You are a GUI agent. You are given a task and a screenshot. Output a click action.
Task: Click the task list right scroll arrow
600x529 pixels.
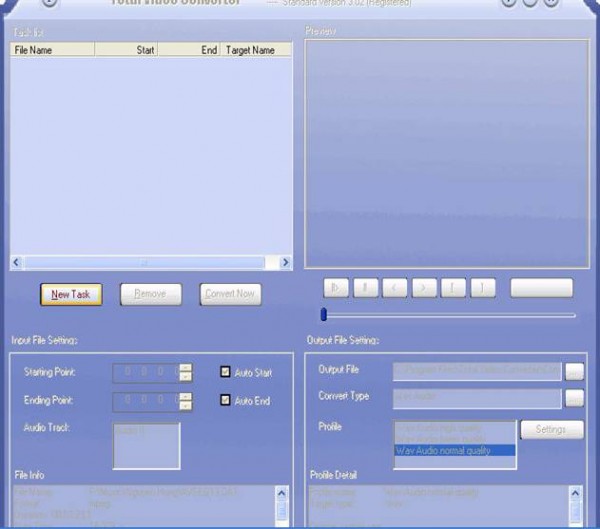pos(285,263)
